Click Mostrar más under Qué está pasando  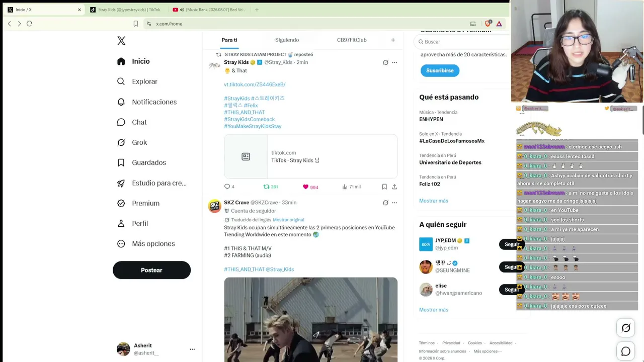(434, 201)
